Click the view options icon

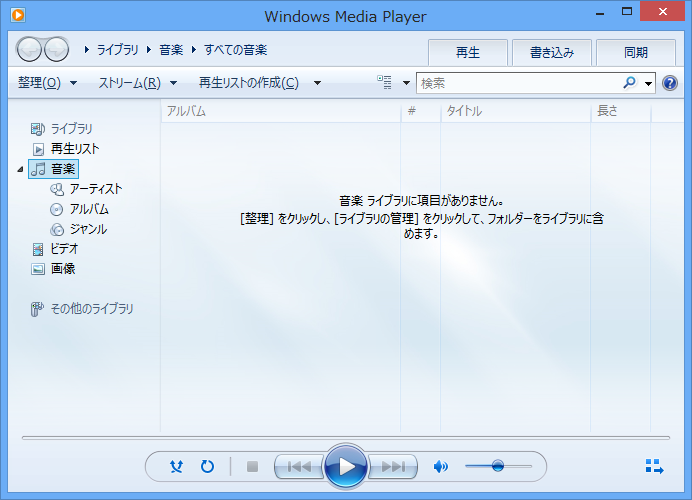(384, 83)
